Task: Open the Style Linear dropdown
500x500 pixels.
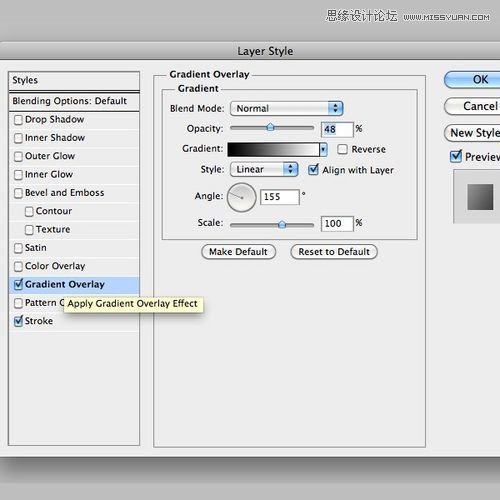Action: click(x=264, y=169)
